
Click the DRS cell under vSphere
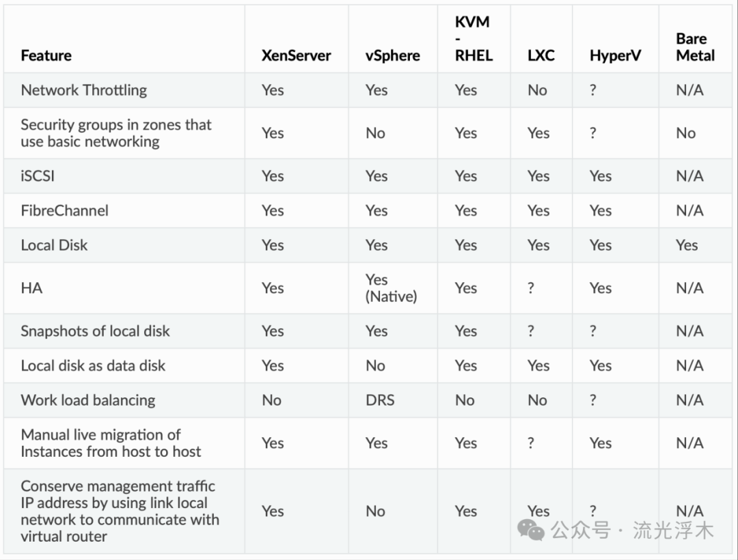click(x=380, y=400)
